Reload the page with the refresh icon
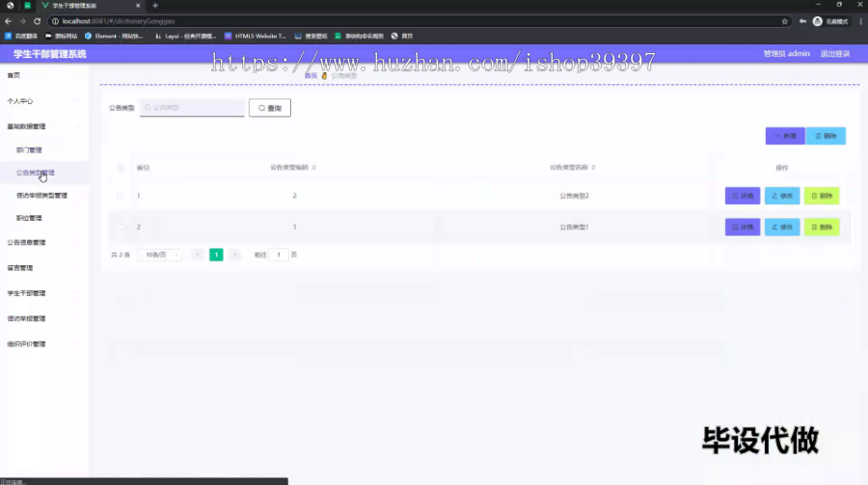The width and height of the screenshot is (868, 485). pyautogui.click(x=37, y=21)
